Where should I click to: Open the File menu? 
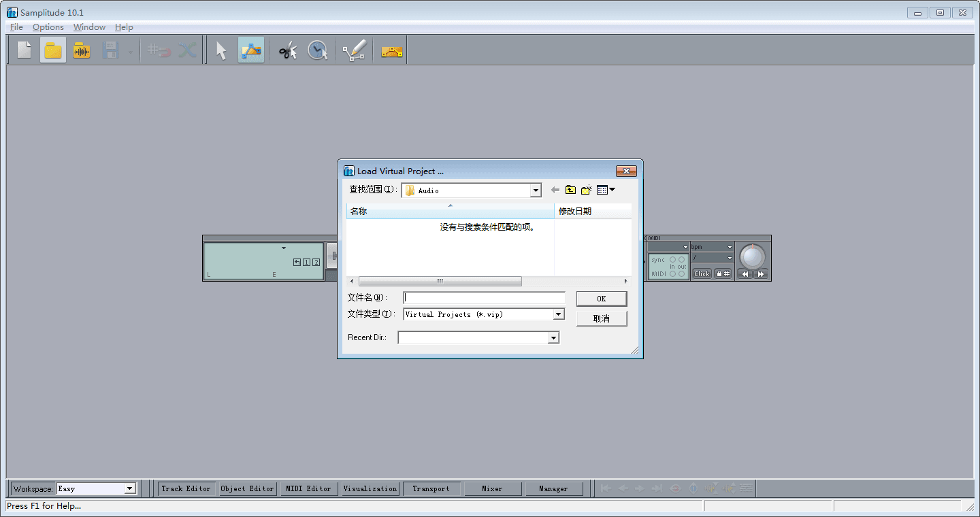[17, 27]
